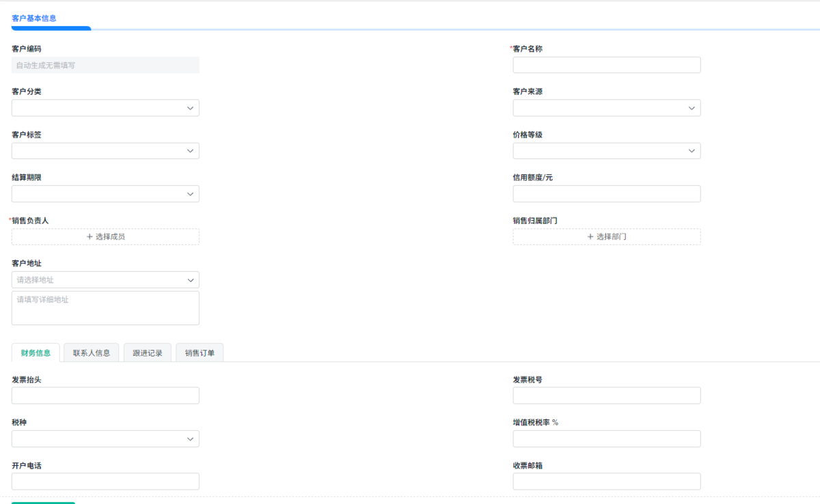The width and height of the screenshot is (820, 504).
Task: Click the 请填写详细地址 text area
Action: (x=105, y=308)
